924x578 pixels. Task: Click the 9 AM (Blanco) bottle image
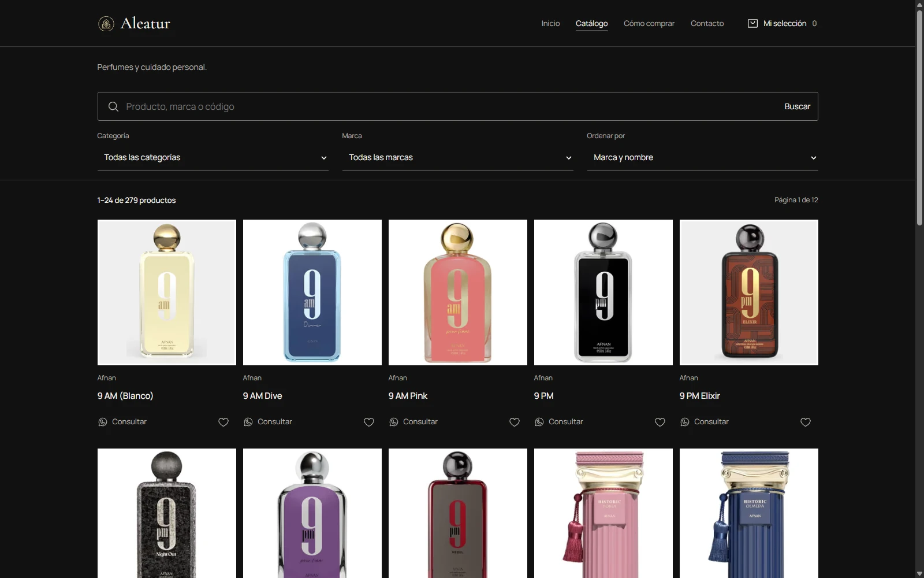click(167, 292)
